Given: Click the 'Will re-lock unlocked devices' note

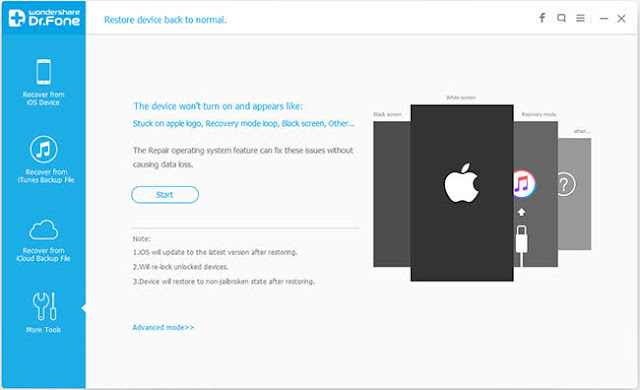Looking at the screenshot, I should coord(180,267).
